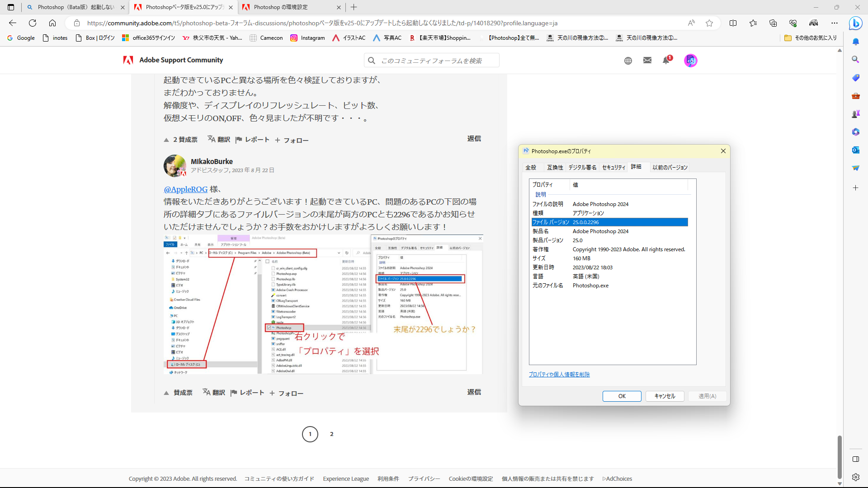Open Instagram from the favorites bar
The height and width of the screenshot is (488, 868).
(x=307, y=38)
